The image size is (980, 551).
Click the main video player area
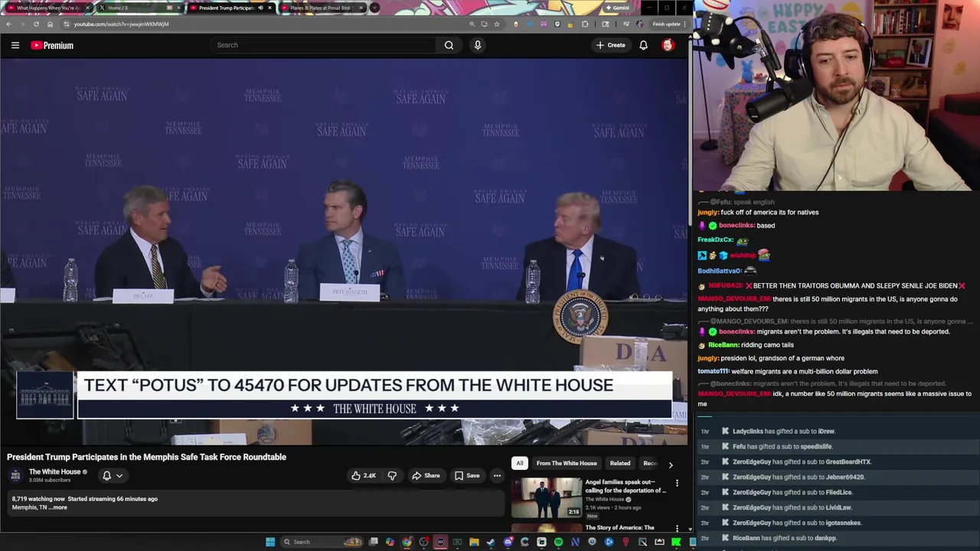pos(344,253)
